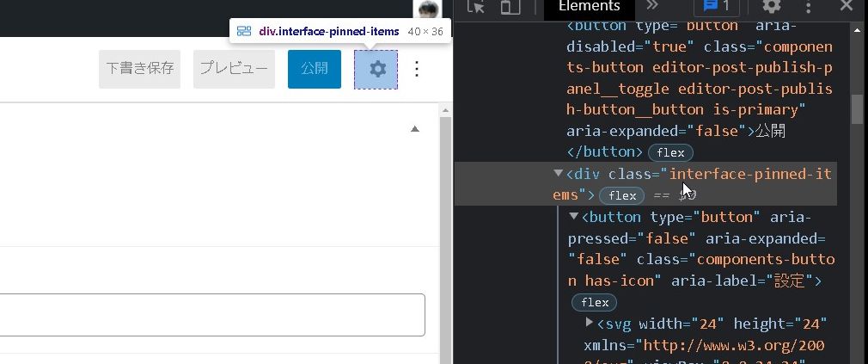
Task: Collapse the button aria-label 設定 node
Action: coord(574,216)
